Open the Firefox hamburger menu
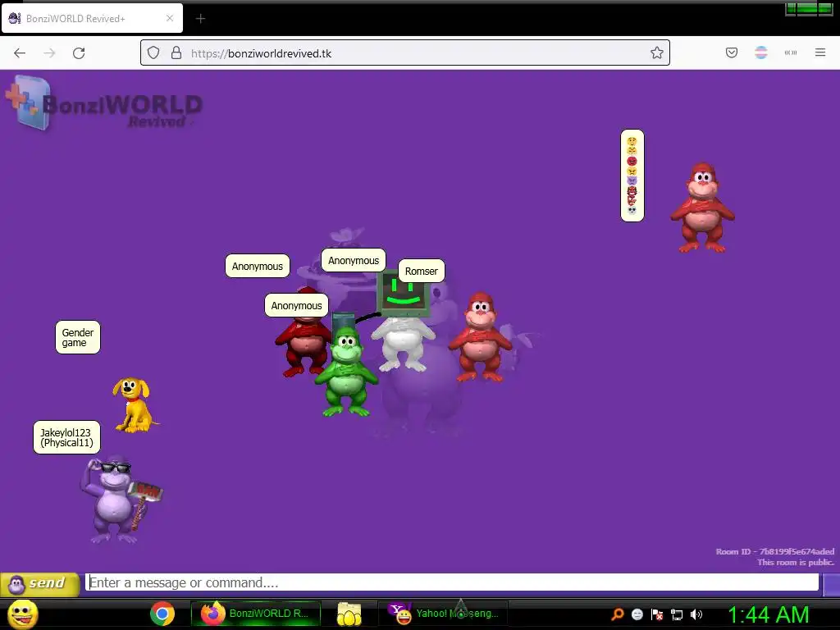The width and height of the screenshot is (840, 630). pyautogui.click(x=820, y=52)
